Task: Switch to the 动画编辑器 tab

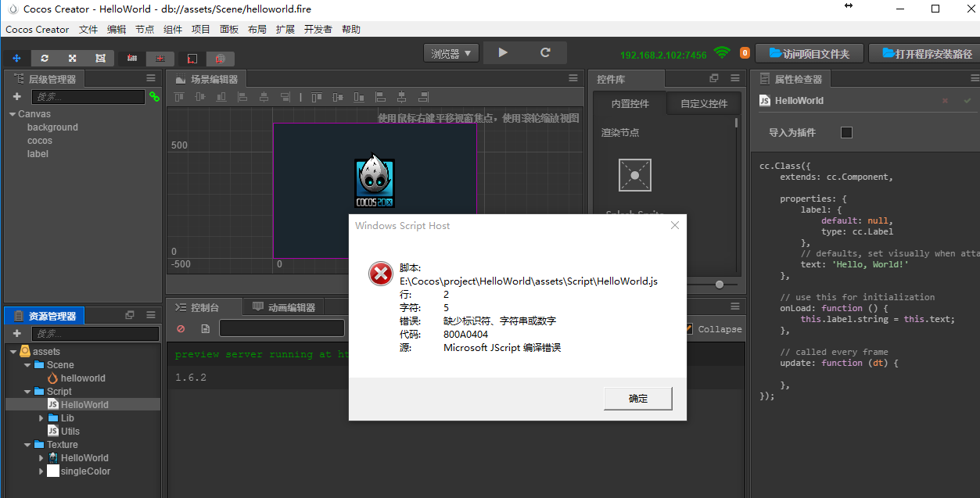Action: point(283,307)
